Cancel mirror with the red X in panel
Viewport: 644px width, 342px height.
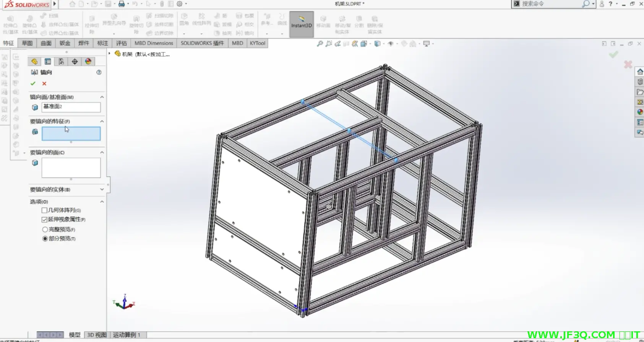pyautogui.click(x=44, y=83)
